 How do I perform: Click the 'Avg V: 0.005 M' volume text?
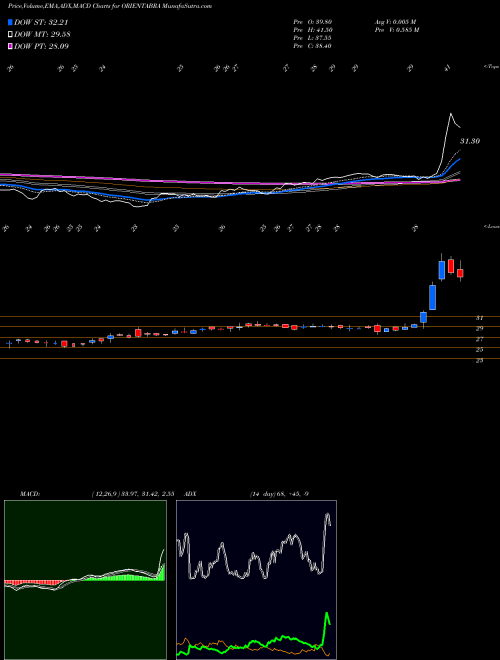[x=395, y=21]
